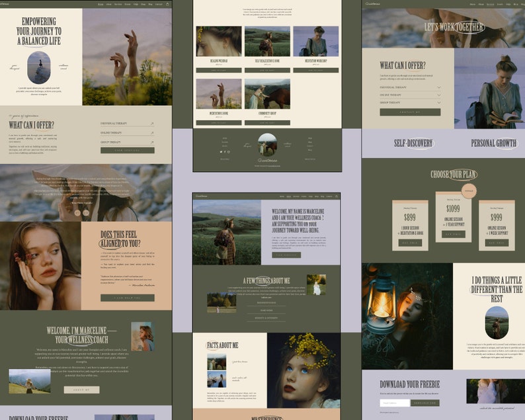The width and height of the screenshot is (525, 420).
Task: Open the Meditation E-Book product image
Action: tap(219, 94)
